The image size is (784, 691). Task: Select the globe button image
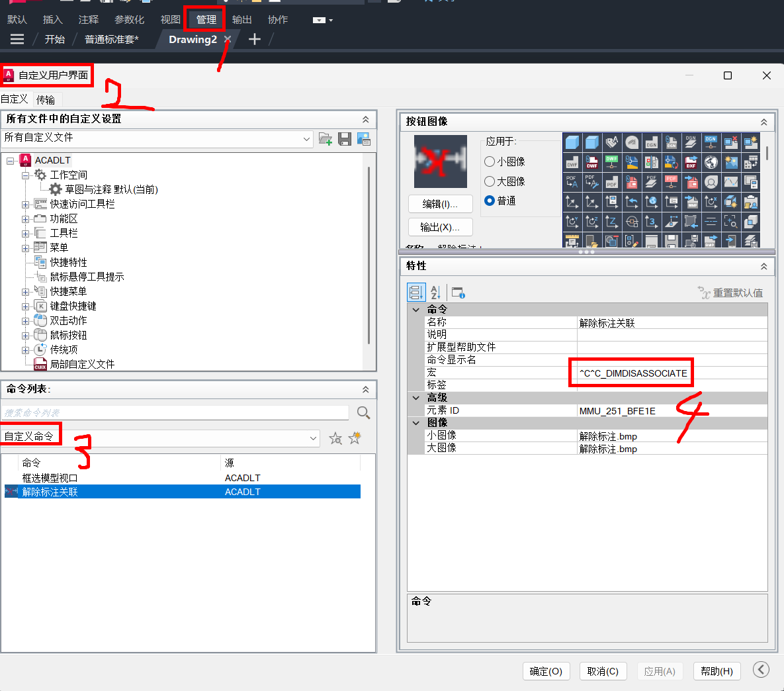point(711,162)
